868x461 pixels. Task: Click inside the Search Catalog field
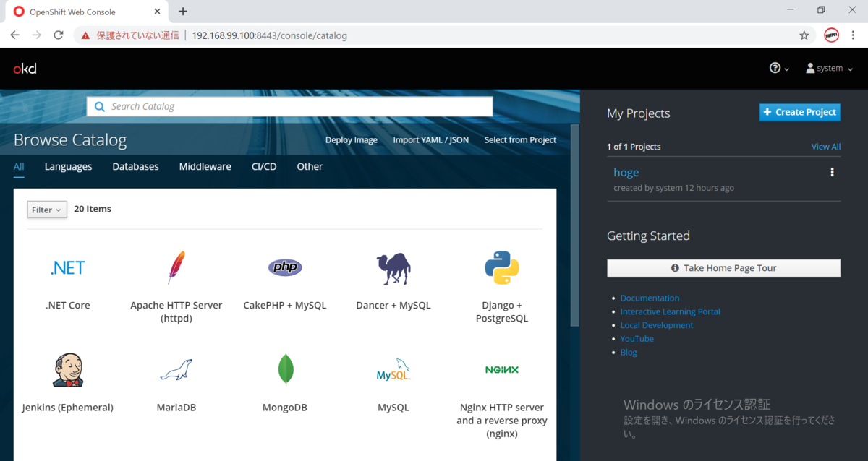point(289,105)
